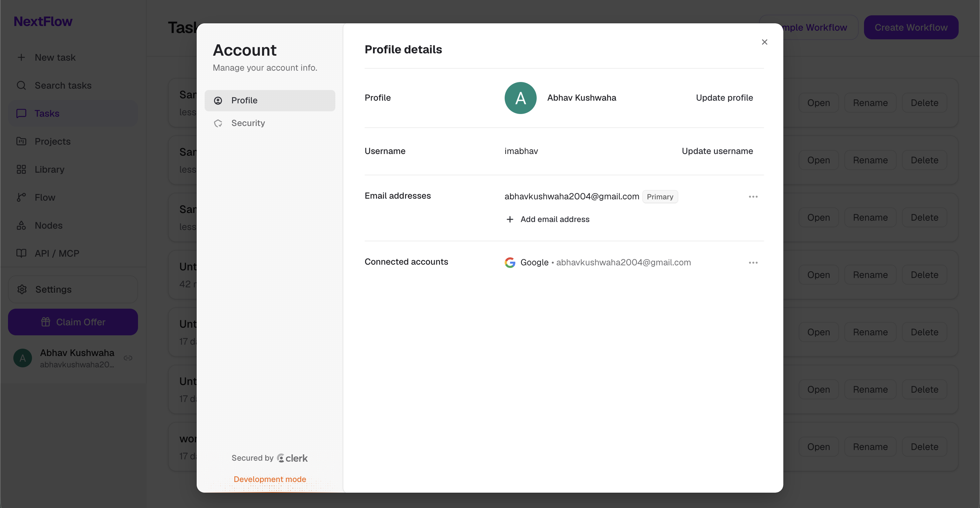Click the Flow branch icon

tap(21, 197)
